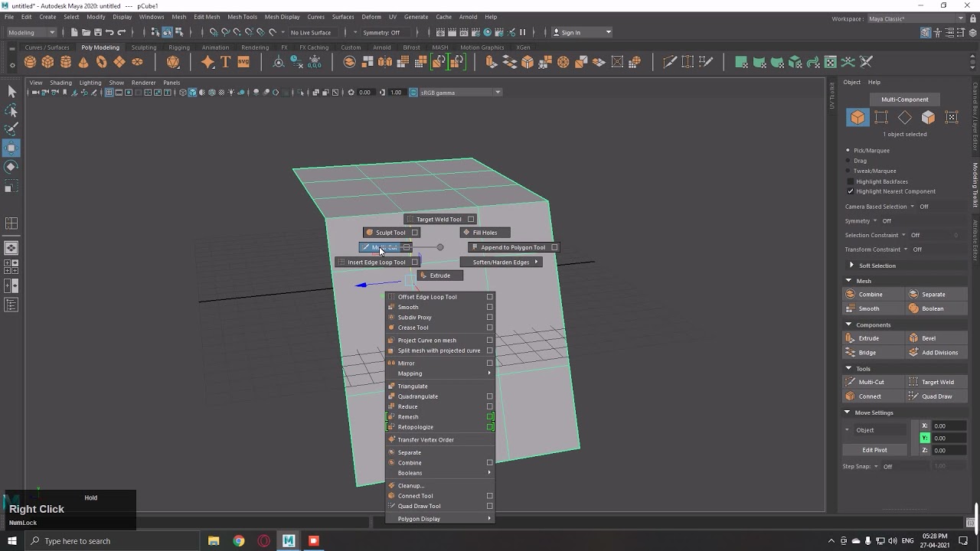This screenshot has width=980, height=551.
Task: Select the Move tool in the toolbox
Action: (x=11, y=148)
